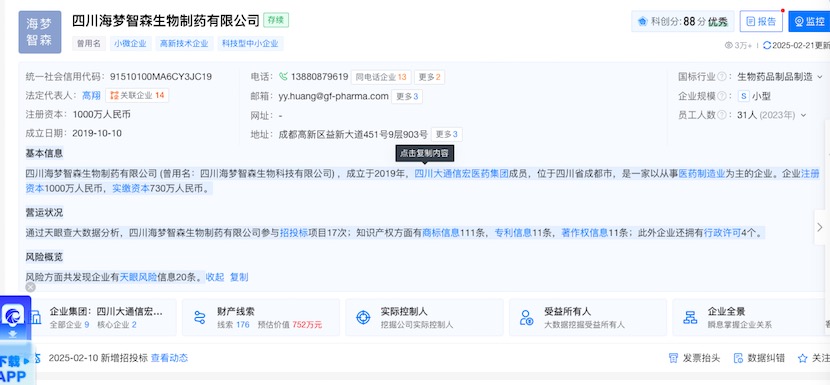Select the 高新技术企业 tag
Image resolution: width=830 pixels, height=385 pixels.
tap(184, 44)
